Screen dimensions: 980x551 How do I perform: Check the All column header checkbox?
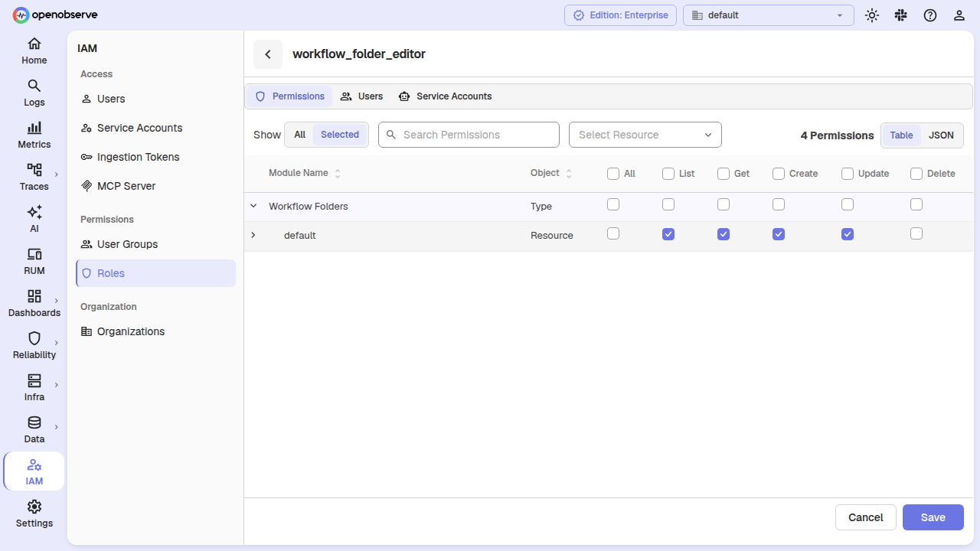click(613, 174)
